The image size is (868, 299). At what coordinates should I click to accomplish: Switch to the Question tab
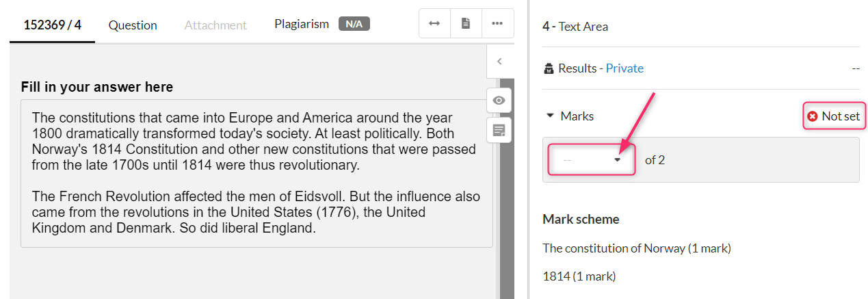pos(133,25)
